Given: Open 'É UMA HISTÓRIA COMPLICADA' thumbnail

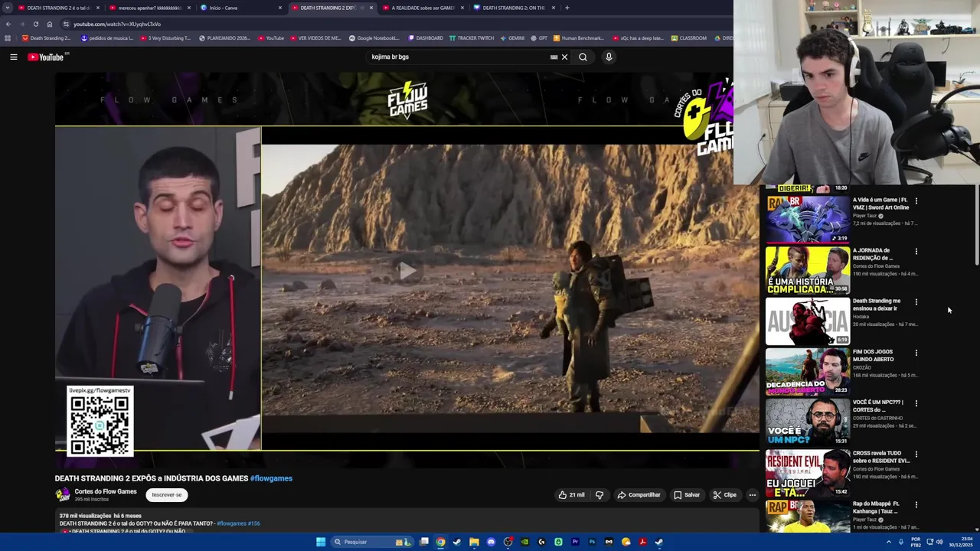Looking at the screenshot, I should point(808,269).
